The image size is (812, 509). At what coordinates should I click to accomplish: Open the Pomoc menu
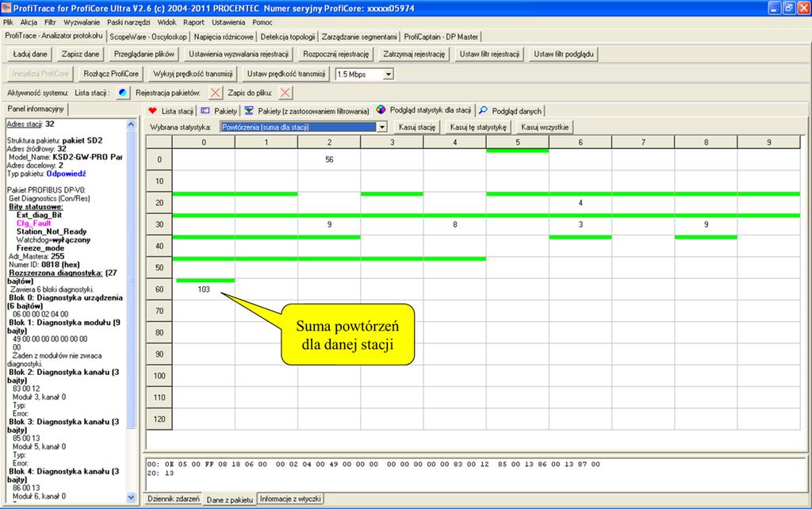[262, 22]
